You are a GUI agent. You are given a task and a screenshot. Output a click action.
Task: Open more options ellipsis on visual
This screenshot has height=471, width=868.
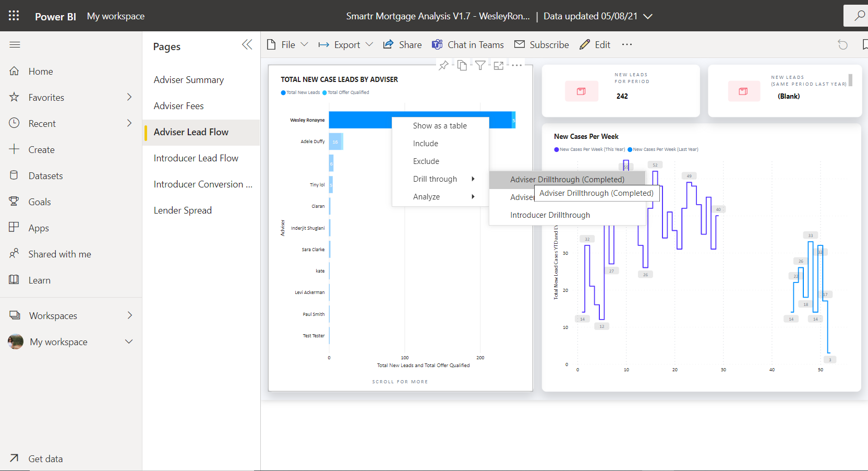coord(516,65)
